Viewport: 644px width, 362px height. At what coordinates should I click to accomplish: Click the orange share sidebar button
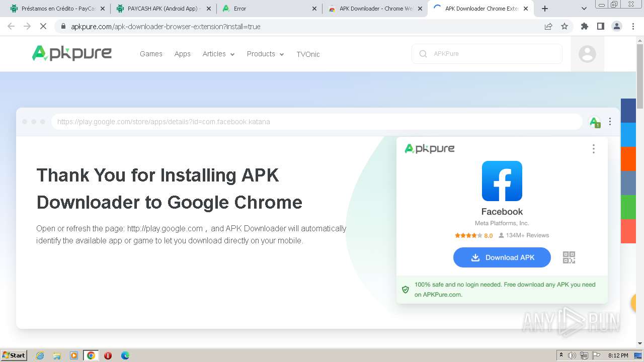click(628, 159)
